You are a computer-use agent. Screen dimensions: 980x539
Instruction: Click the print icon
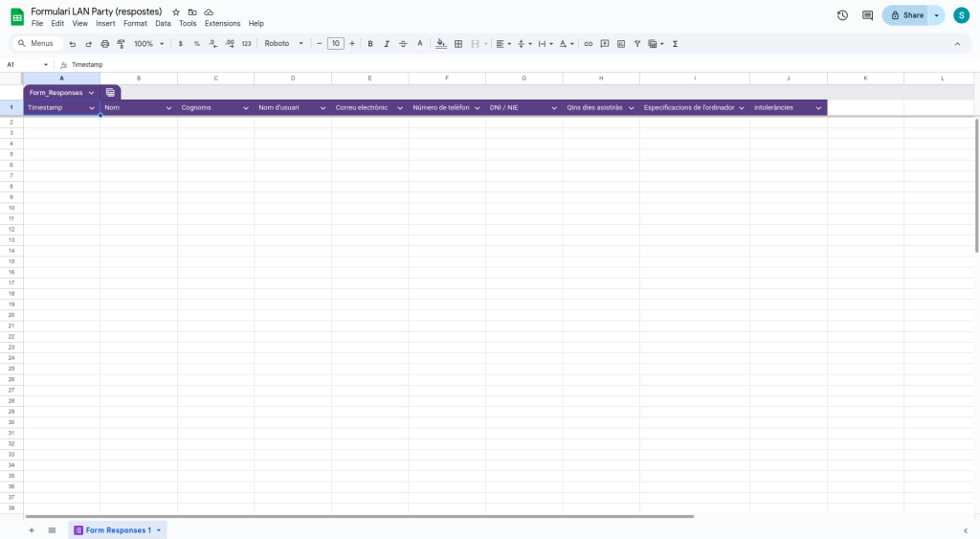coord(105,44)
